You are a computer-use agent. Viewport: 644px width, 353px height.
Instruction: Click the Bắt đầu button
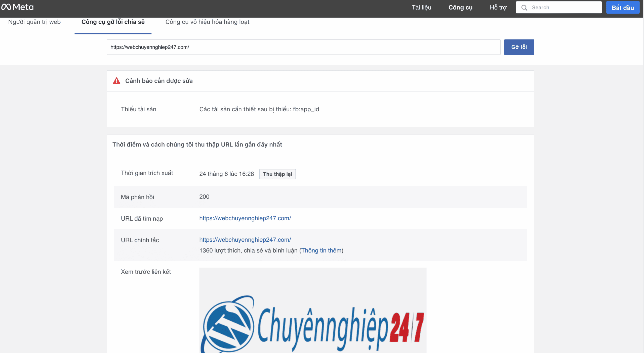point(623,7)
